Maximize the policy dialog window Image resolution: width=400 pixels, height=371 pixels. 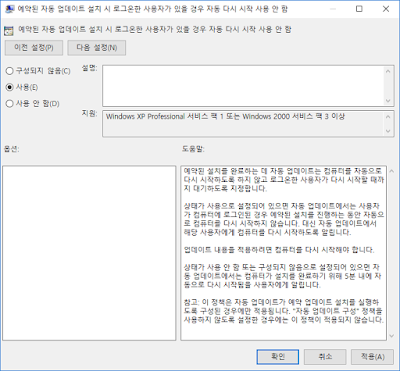point(359,9)
